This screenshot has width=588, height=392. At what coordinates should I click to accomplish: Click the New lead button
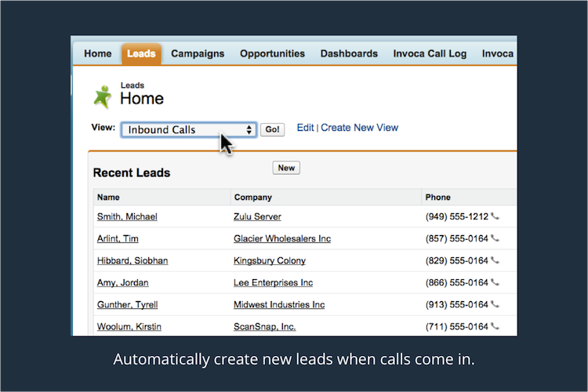[x=286, y=168]
